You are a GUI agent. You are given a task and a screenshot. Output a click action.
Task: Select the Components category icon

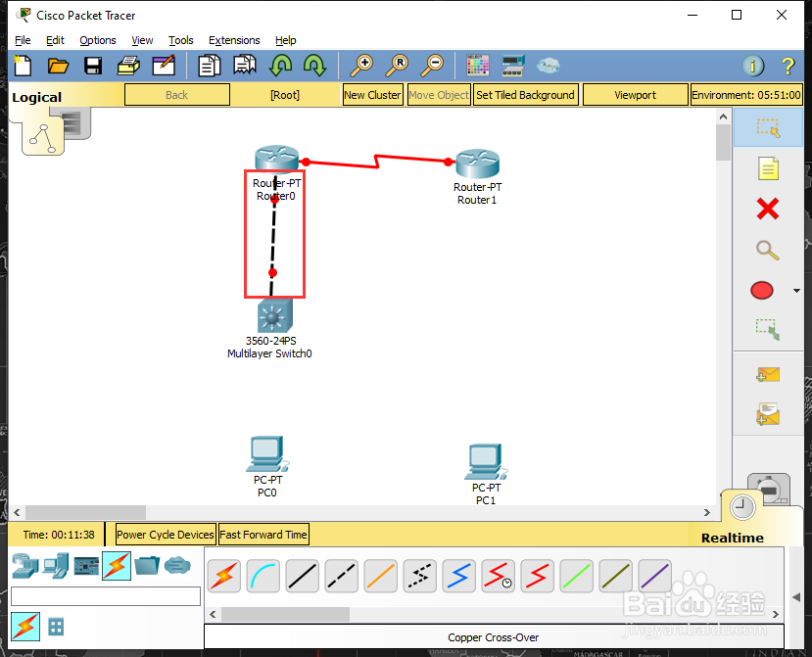click(x=86, y=565)
